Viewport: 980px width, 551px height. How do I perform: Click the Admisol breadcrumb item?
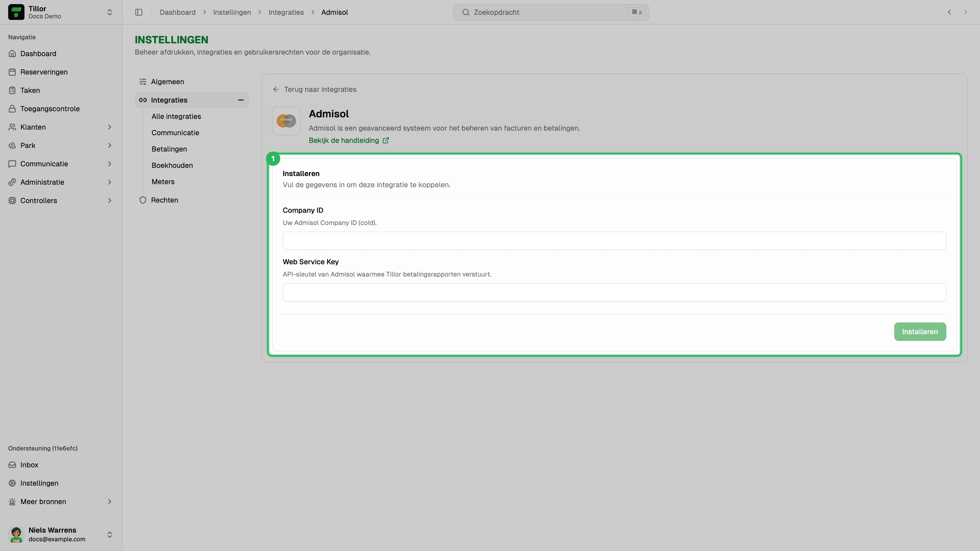click(334, 12)
